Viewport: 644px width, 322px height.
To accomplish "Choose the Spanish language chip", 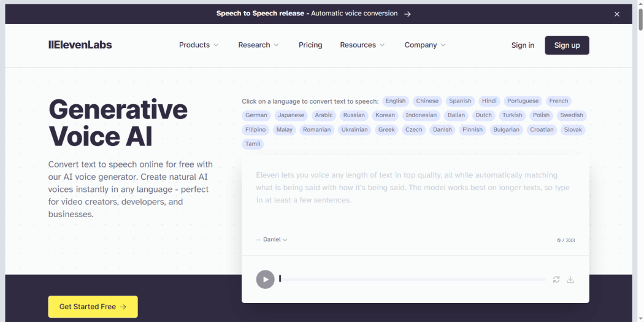I will 460,101.
